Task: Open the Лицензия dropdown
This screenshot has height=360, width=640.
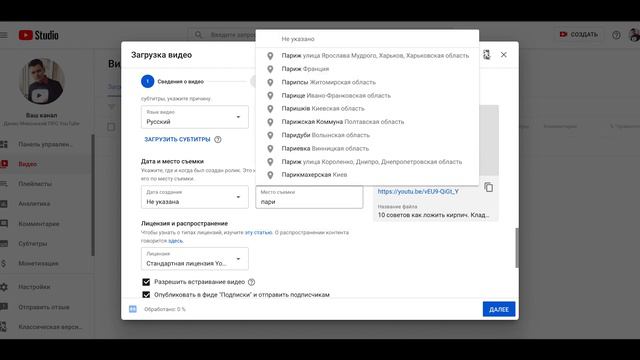Action: [195, 259]
